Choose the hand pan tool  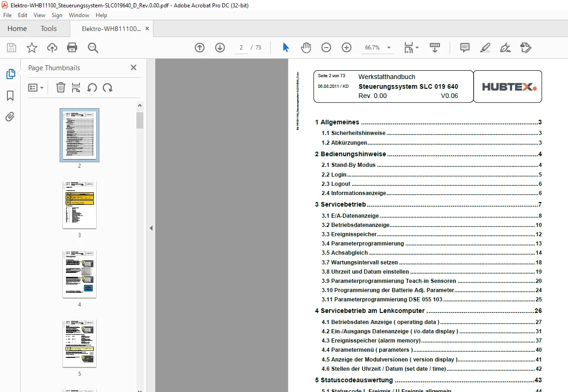[x=306, y=48]
